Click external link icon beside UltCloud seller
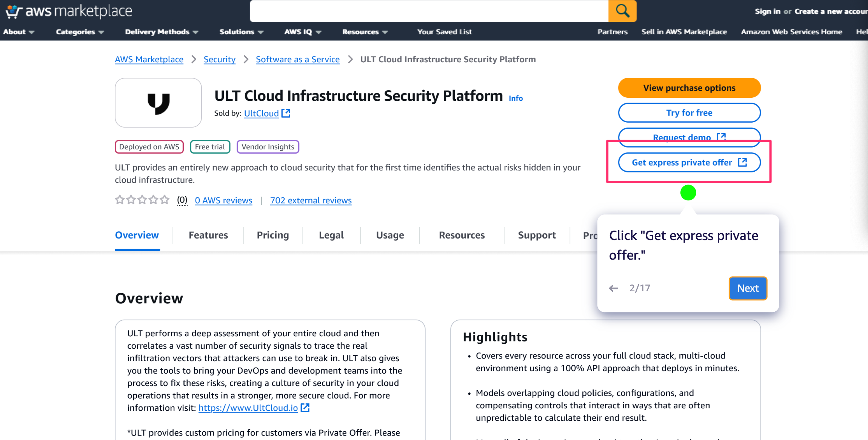Screen dimensions: 868x440 (x=286, y=113)
